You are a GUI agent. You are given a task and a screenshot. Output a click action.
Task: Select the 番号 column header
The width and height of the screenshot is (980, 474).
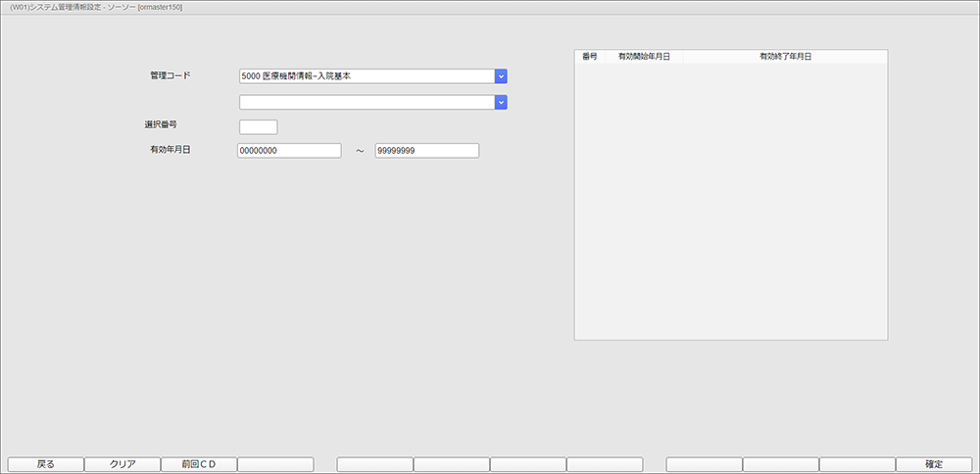[x=589, y=57]
